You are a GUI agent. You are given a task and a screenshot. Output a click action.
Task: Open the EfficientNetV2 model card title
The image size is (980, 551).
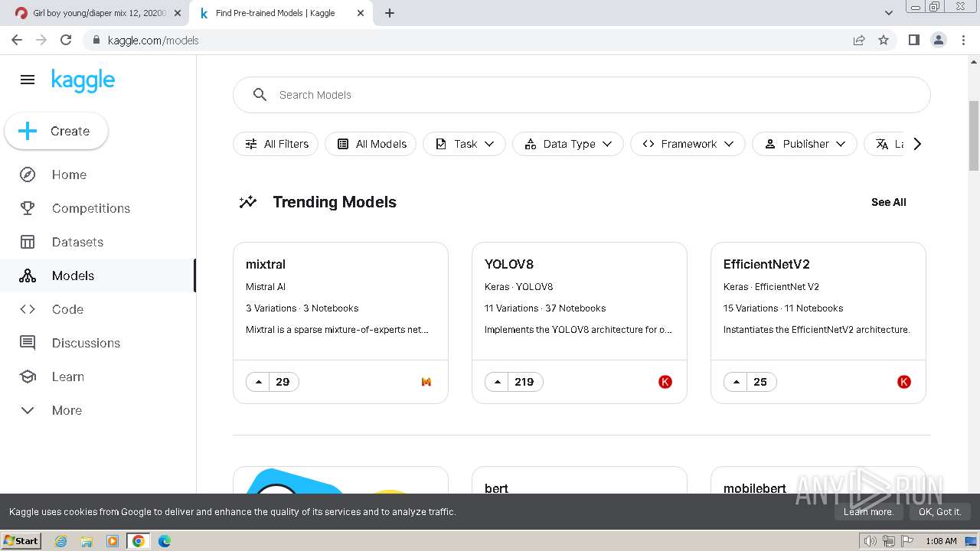point(766,264)
